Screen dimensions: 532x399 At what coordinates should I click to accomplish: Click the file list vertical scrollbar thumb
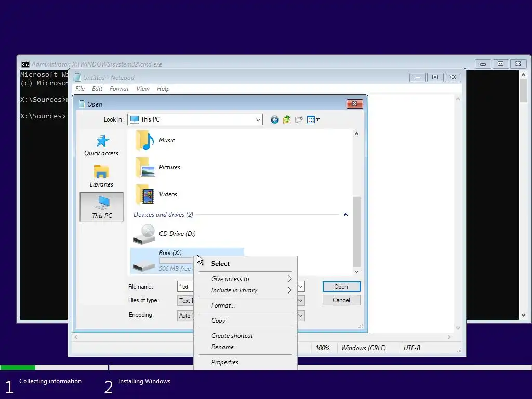pos(356,232)
